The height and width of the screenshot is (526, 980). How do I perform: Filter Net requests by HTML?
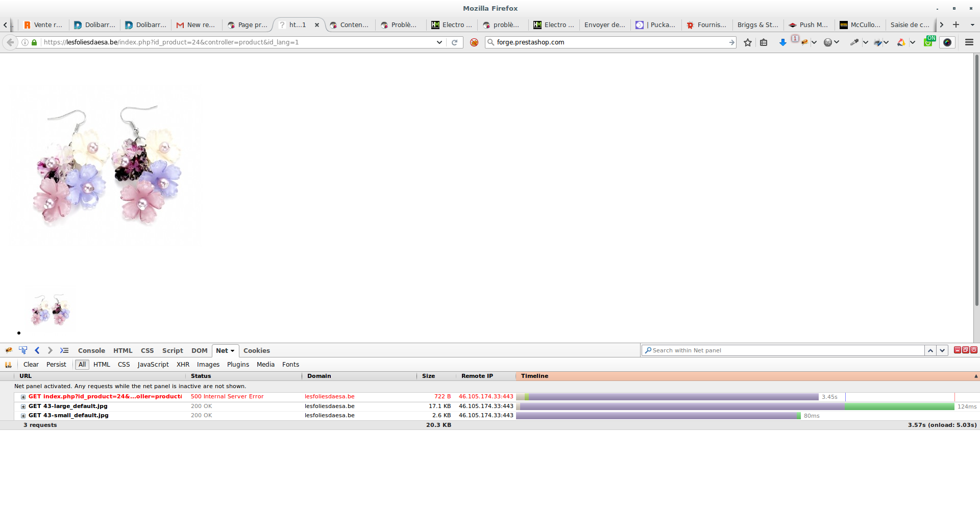[x=102, y=365]
